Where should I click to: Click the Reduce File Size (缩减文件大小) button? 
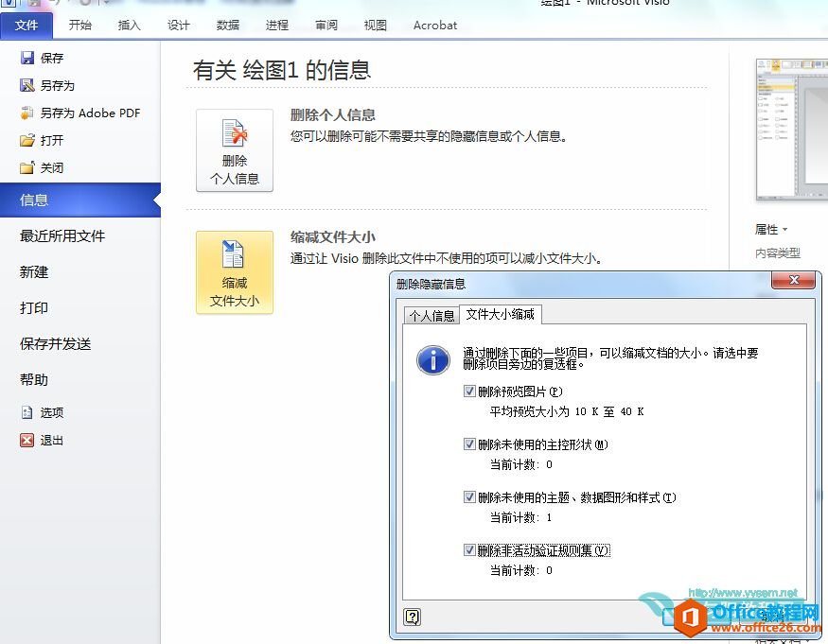pyautogui.click(x=235, y=272)
